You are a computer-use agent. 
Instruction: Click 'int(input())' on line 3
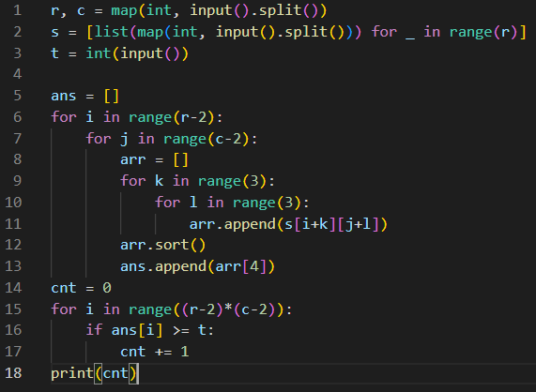coord(137,53)
